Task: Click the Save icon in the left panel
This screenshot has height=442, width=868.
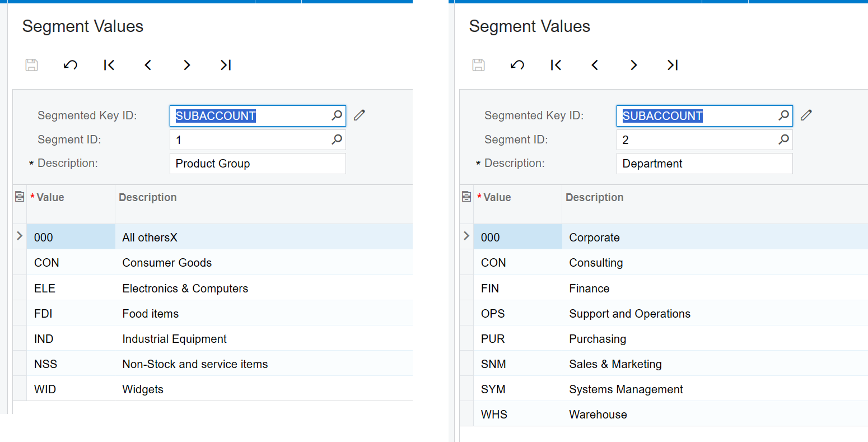Action: [x=32, y=65]
